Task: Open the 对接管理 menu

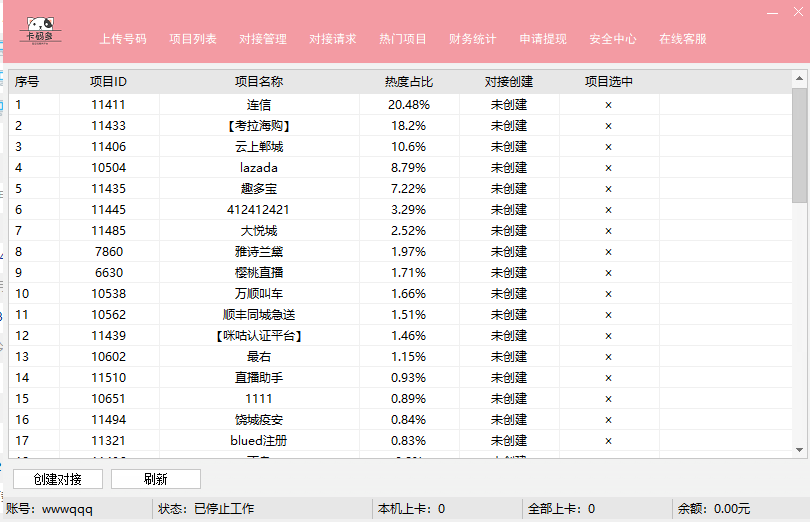Action: point(263,39)
